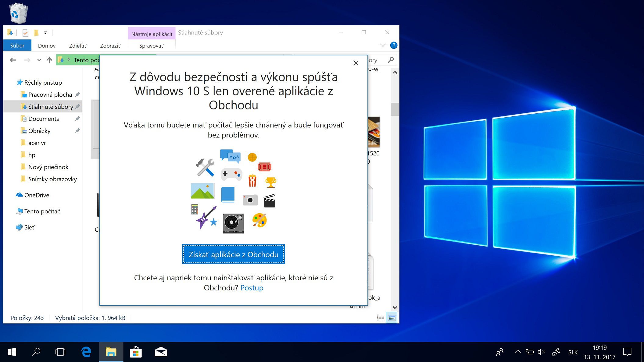
Task: Open Task View on the taskbar
Action: (60, 352)
